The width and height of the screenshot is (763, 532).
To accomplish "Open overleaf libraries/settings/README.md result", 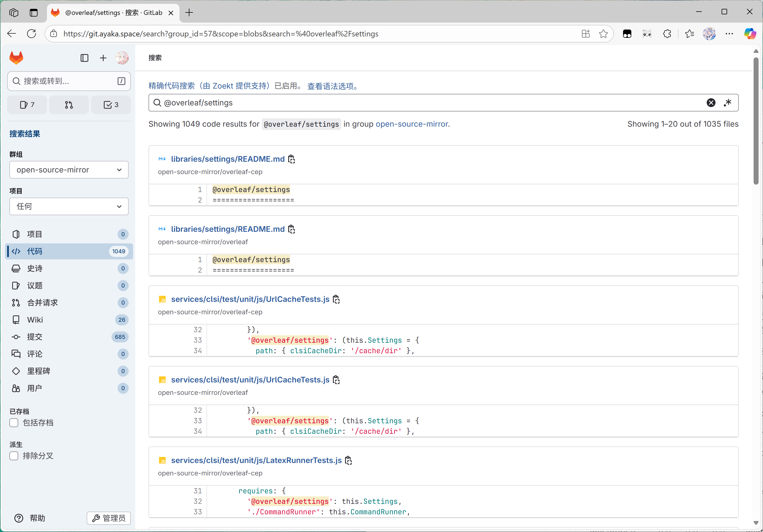I will pos(228,229).
